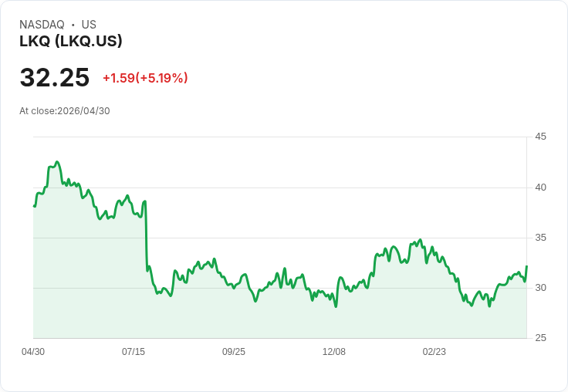Click the highest peak of the price line
Screen dimensions: 568x392
point(57,162)
